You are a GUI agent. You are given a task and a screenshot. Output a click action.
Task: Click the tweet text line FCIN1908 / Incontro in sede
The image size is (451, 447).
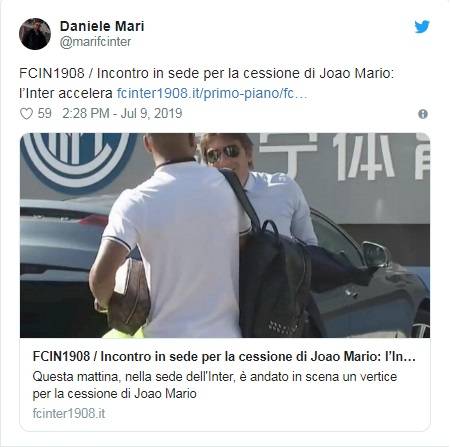point(206,73)
